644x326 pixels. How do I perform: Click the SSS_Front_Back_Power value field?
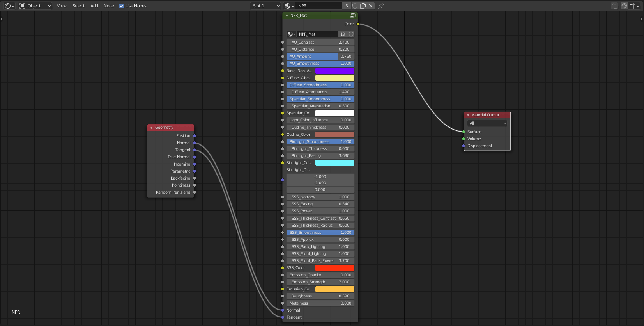coord(320,261)
